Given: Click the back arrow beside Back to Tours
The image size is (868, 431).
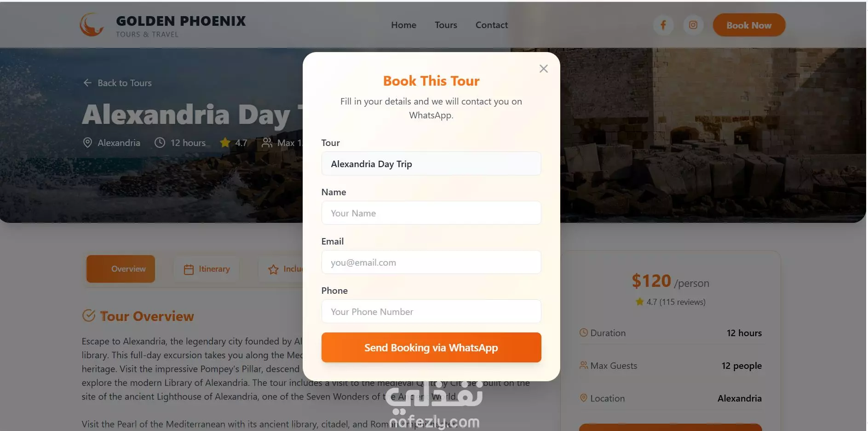Looking at the screenshot, I should pos(87,83).
